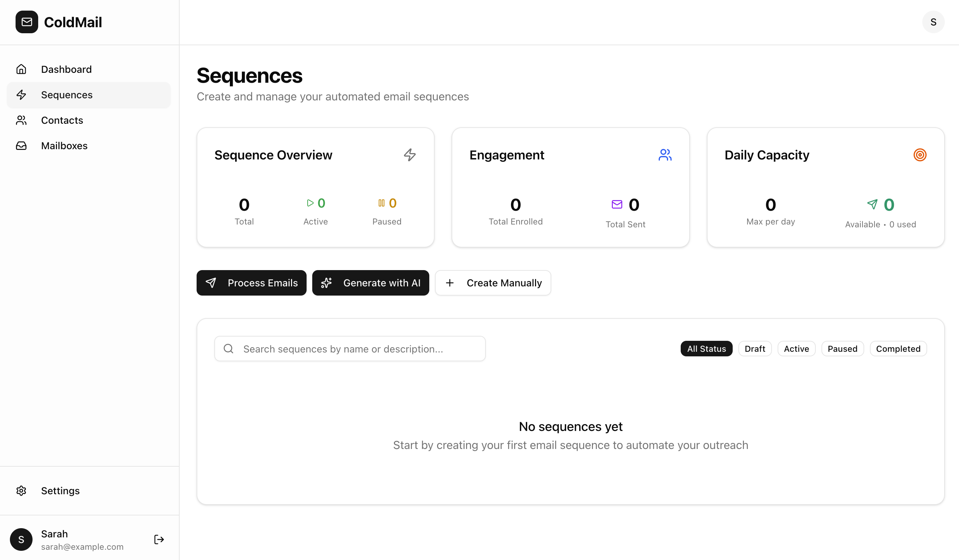Filter sequences by Draft status
959x560 pixels.
755,349
